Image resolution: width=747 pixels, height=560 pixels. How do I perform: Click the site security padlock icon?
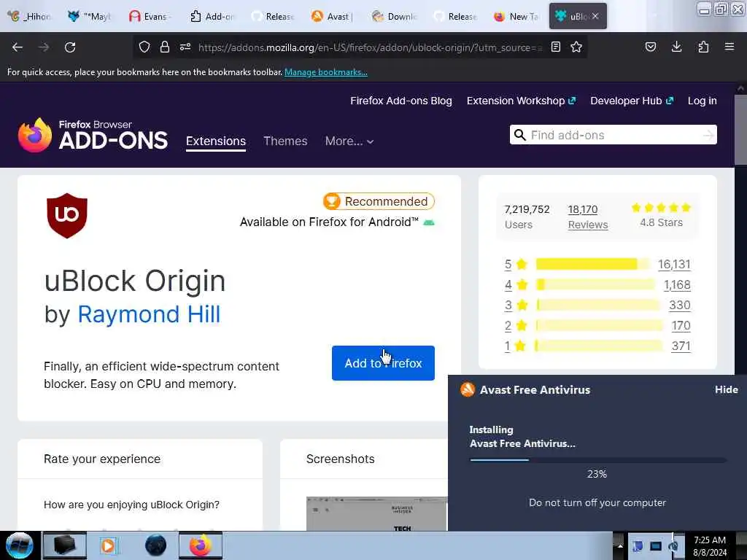click(x=165, y=47)
